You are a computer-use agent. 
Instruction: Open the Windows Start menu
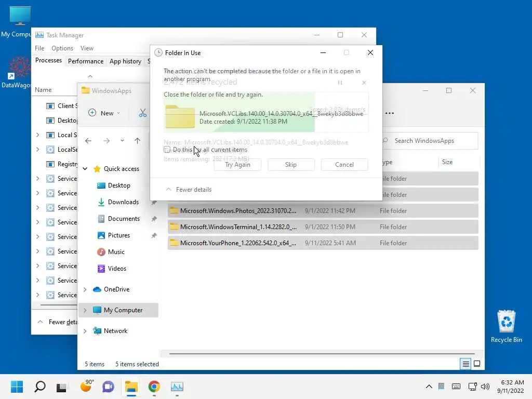17,387
